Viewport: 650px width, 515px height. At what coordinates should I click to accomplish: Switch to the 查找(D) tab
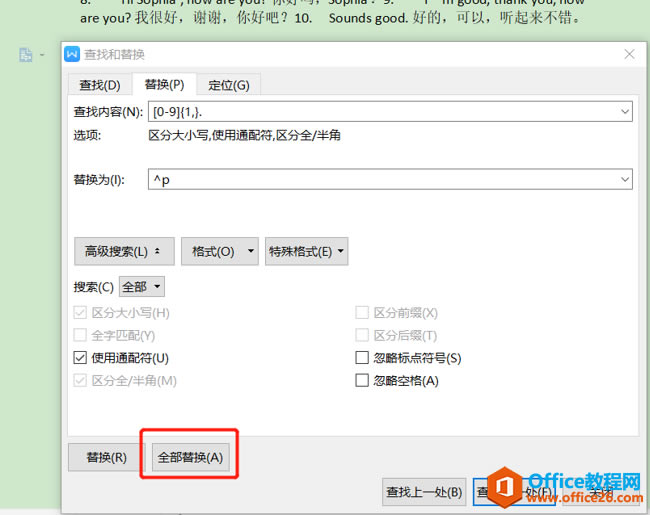100,85
